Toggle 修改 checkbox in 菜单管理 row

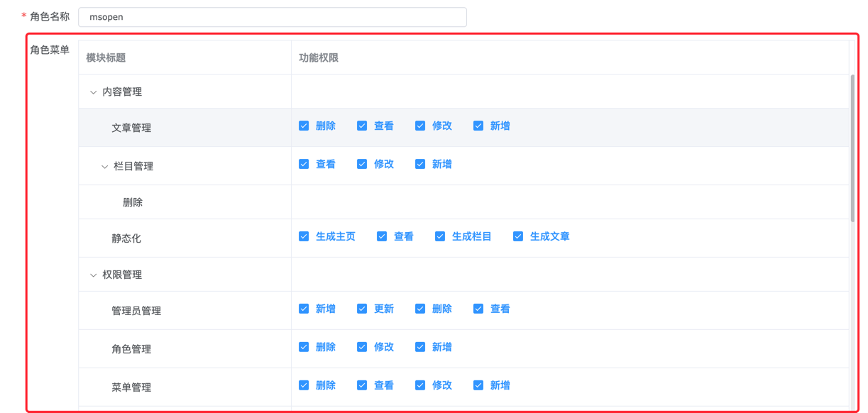click(420, 385)
